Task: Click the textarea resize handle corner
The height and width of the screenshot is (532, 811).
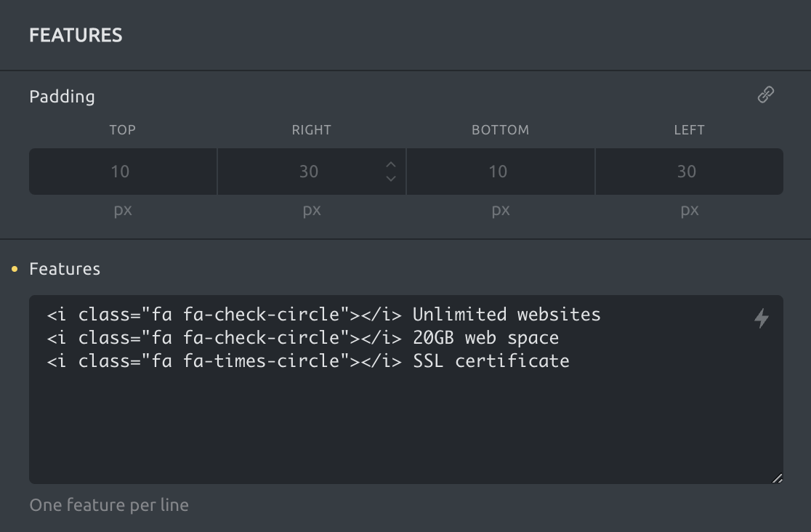Action: pos(777,477)
